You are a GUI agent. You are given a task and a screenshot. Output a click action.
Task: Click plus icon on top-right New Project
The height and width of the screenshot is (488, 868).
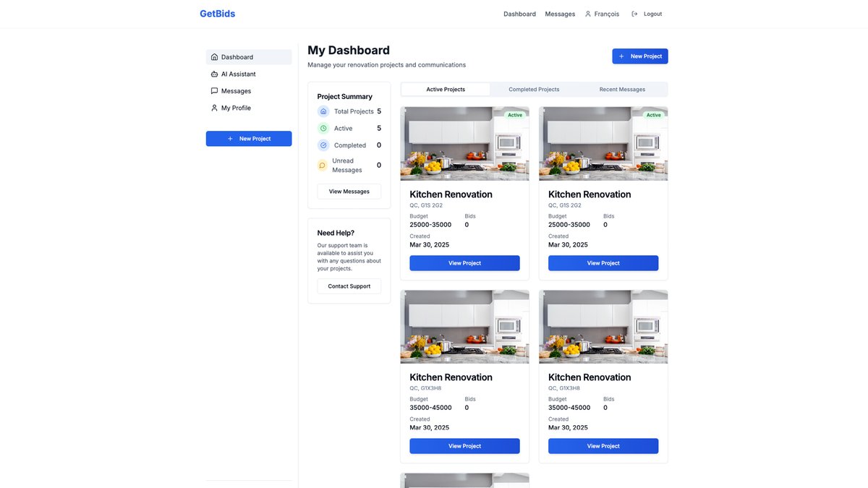click(621, 56)
